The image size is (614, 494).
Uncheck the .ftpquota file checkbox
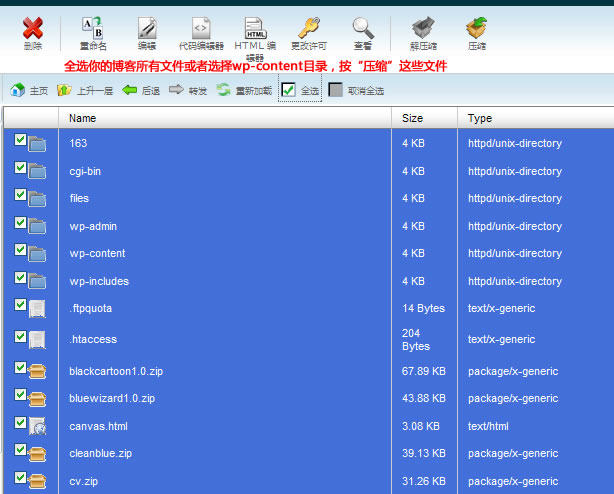[20, 305]
